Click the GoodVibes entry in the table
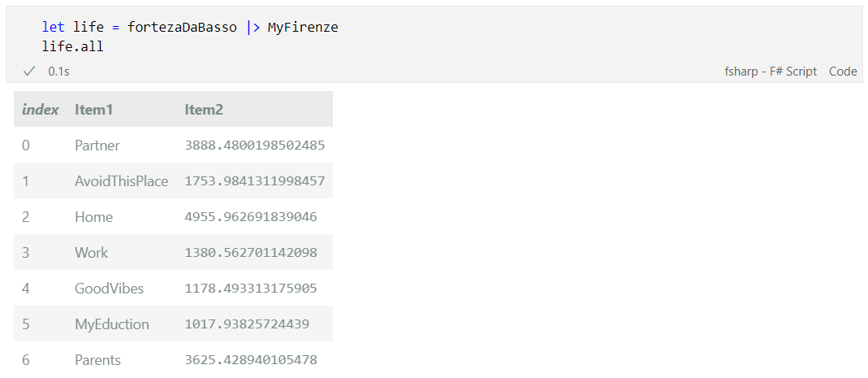868x378 pixels. click(109, 289)
